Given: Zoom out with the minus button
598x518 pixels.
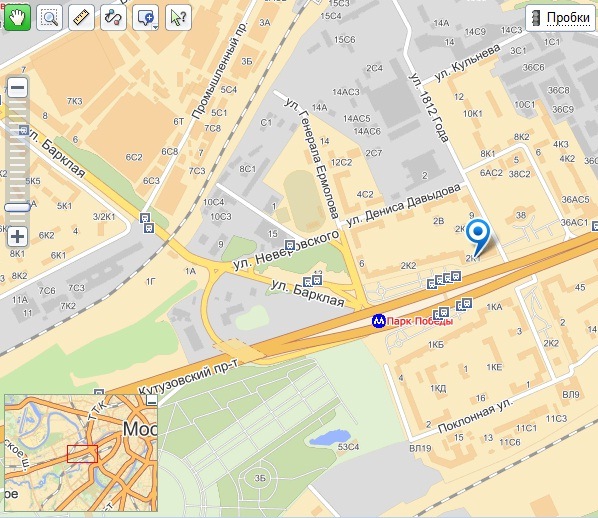Looking at the screenshot, I should (18, 87).
